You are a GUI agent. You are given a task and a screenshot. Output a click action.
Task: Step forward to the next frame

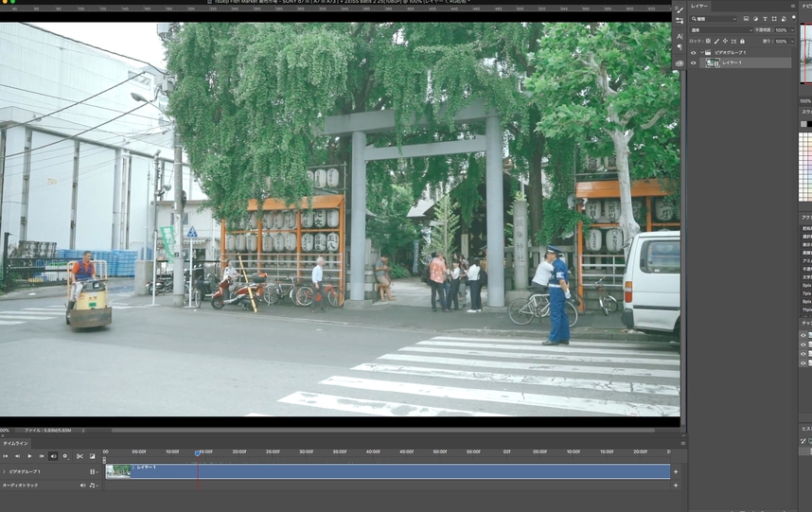tap(42, 456)
